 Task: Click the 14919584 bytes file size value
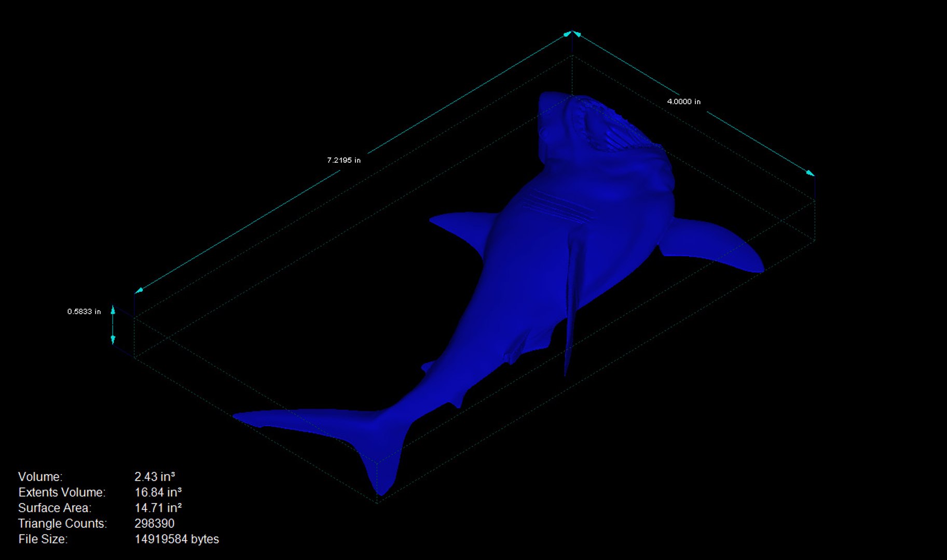(x=177, y=539)
